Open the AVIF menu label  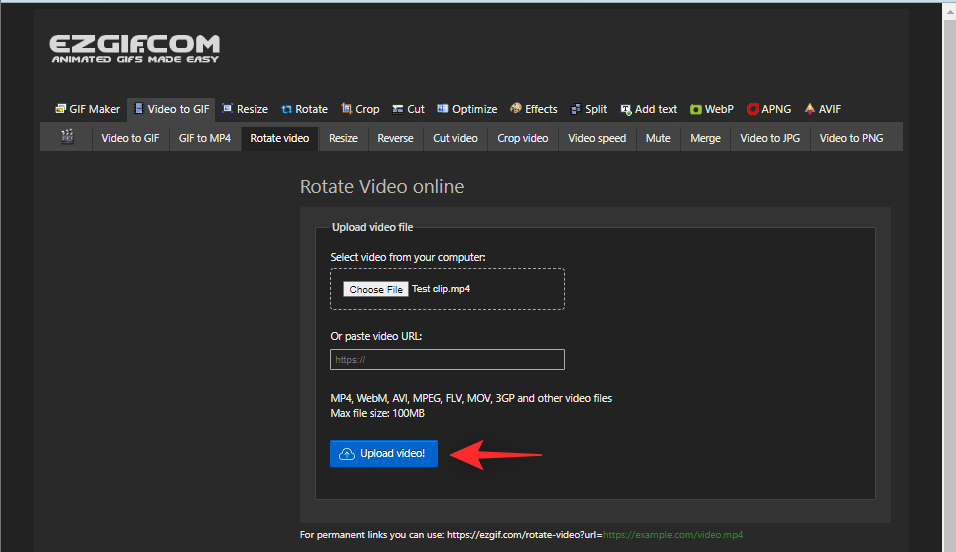point(830,109)
